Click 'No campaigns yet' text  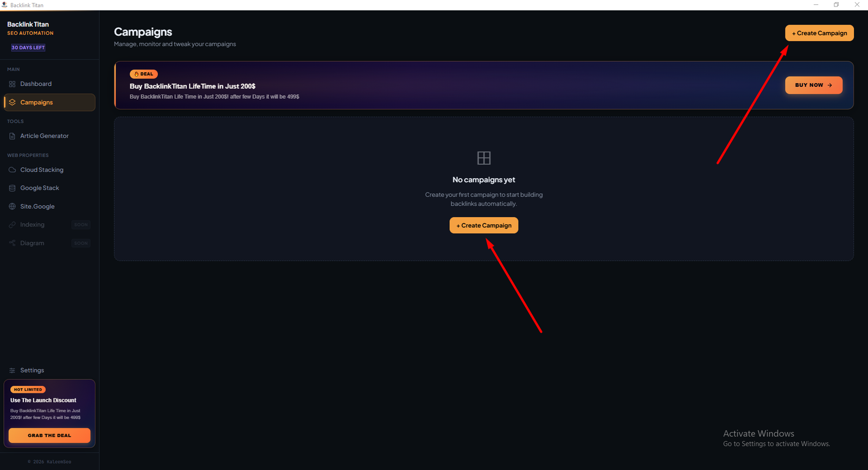(484, 180)
